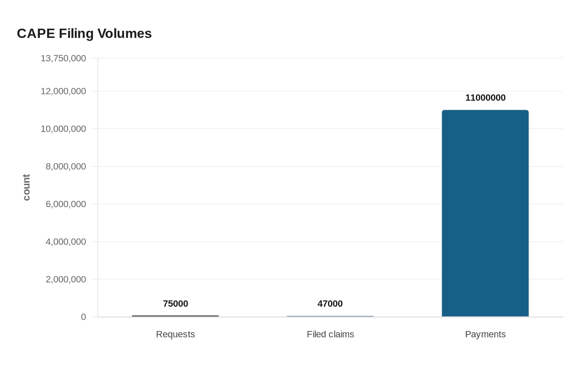Click the Requests bar
The image size is (588, 370).
point(175,315)
